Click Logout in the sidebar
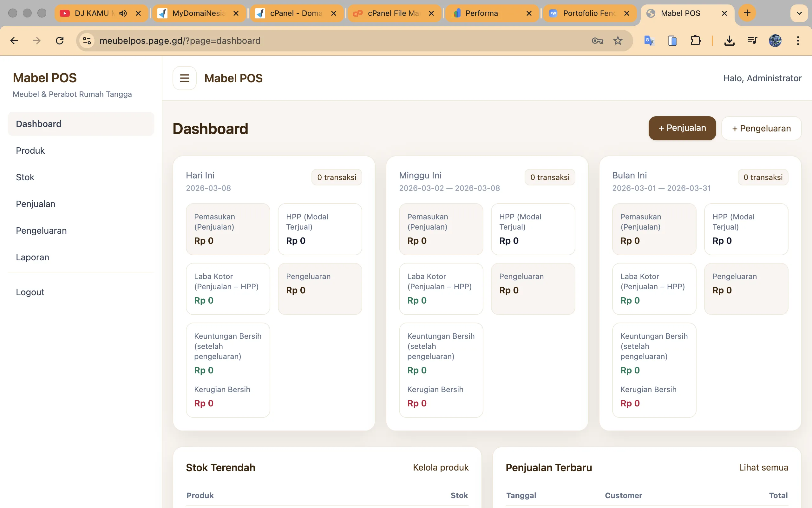The image size is (812, 508). pyautogui.click(x=81, y=292)
